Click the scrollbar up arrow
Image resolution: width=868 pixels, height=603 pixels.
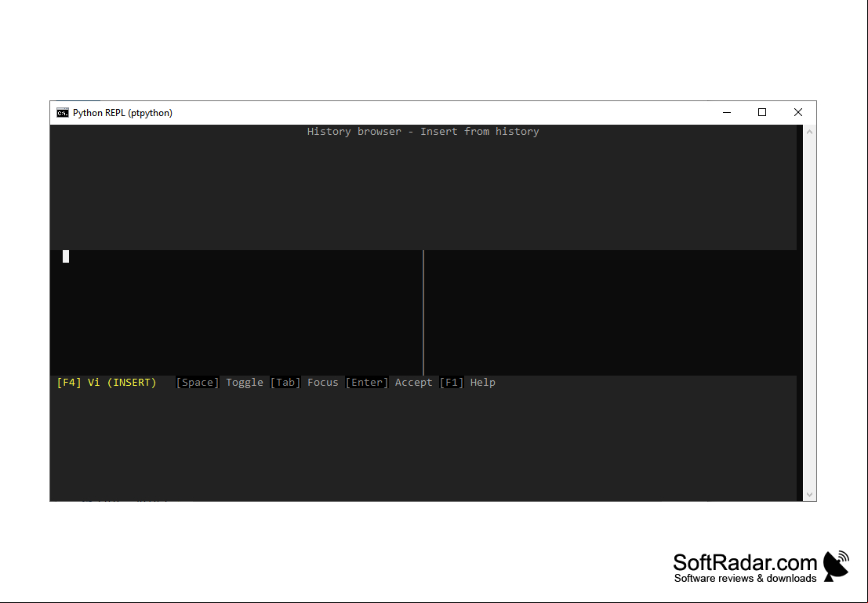point(809,132)
